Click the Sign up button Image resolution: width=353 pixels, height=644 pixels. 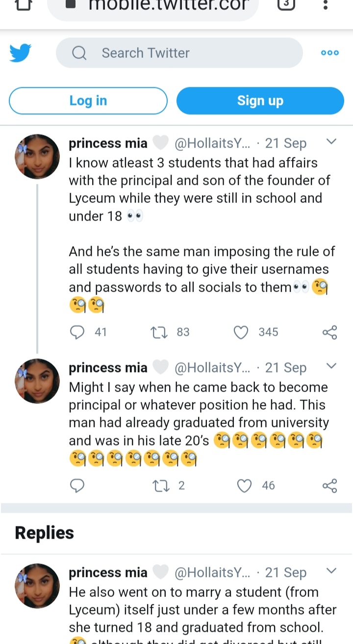click(x=260, y=100)
